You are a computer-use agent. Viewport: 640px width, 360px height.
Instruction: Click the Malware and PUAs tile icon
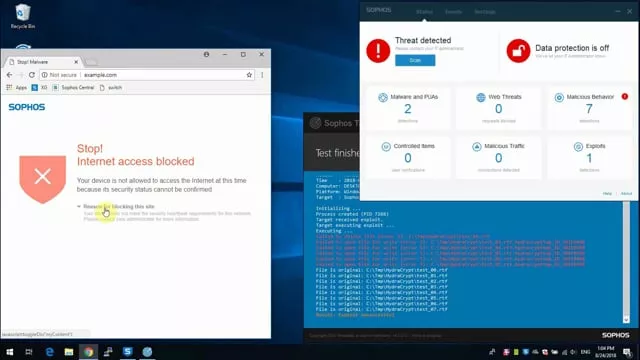pos(383,97)
